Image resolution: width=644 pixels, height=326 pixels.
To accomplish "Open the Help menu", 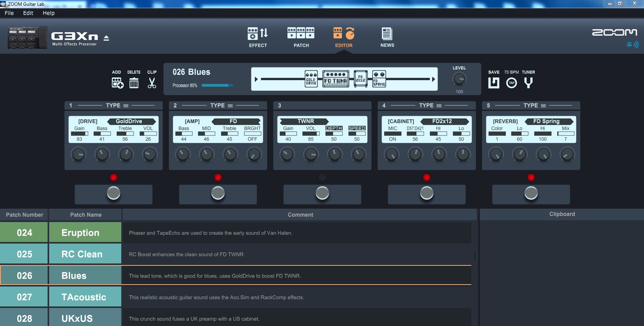I will click(49, 13).
